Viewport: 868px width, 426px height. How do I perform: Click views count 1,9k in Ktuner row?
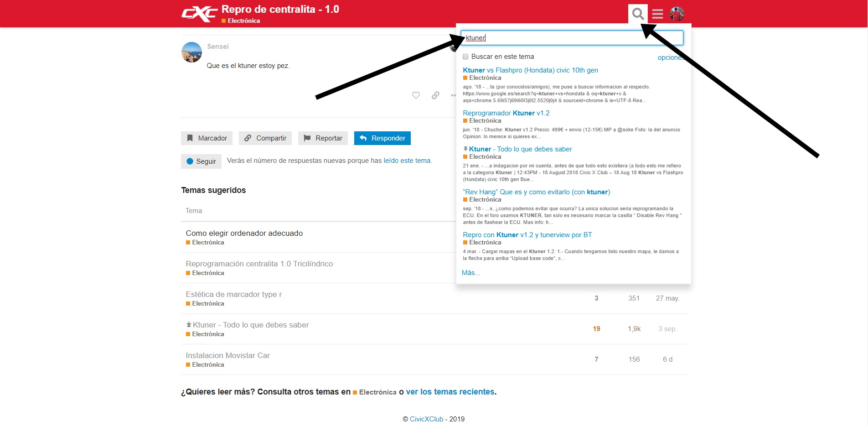point(634,329)
